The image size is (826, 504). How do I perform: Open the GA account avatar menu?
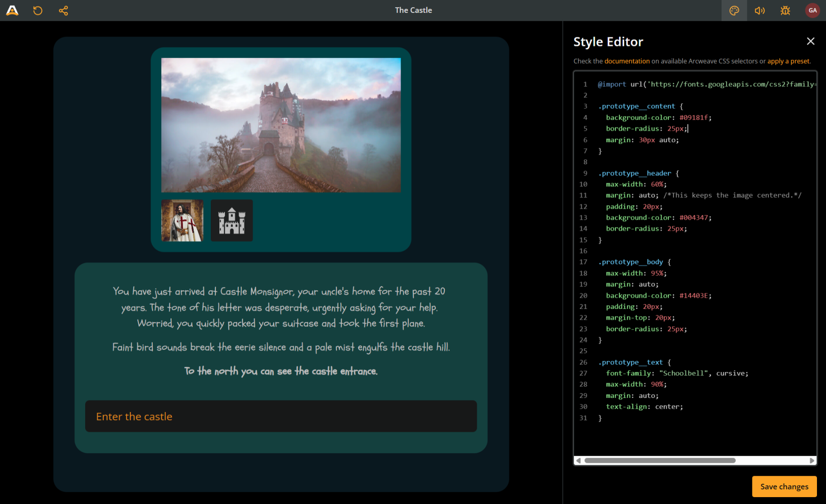[x=812, y=10]
